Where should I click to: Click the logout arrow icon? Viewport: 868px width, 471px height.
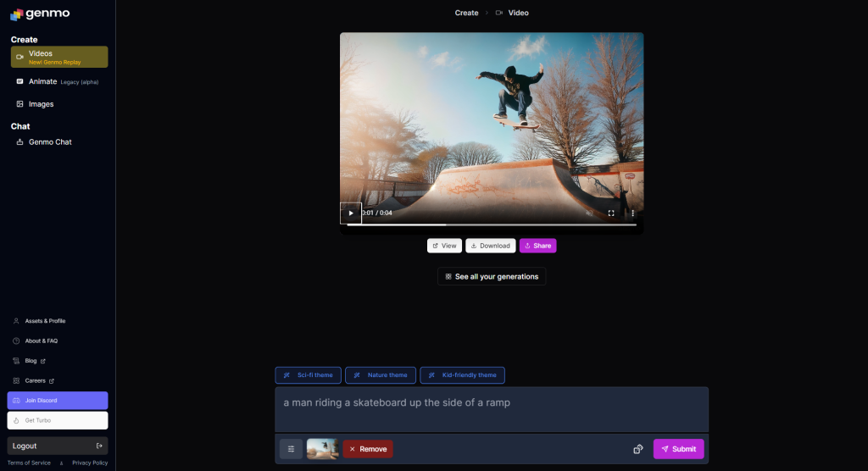pyautogui.click(x=100, y=446)
